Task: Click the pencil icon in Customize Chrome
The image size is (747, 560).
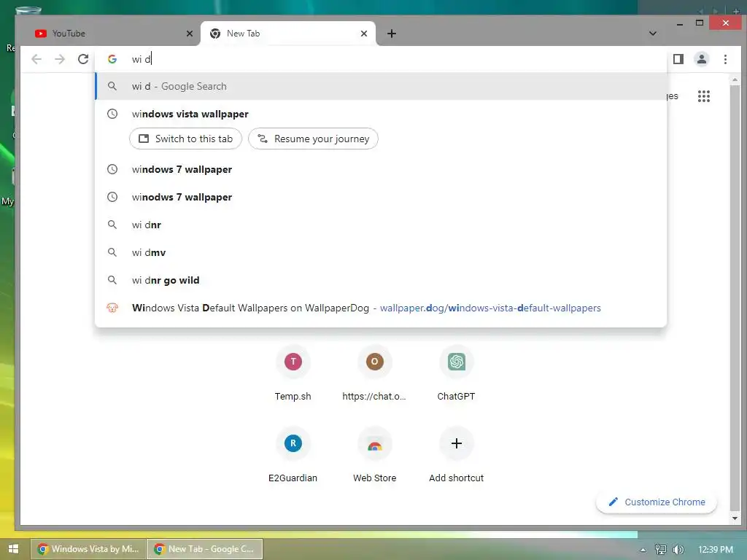Action: (614, 502)
